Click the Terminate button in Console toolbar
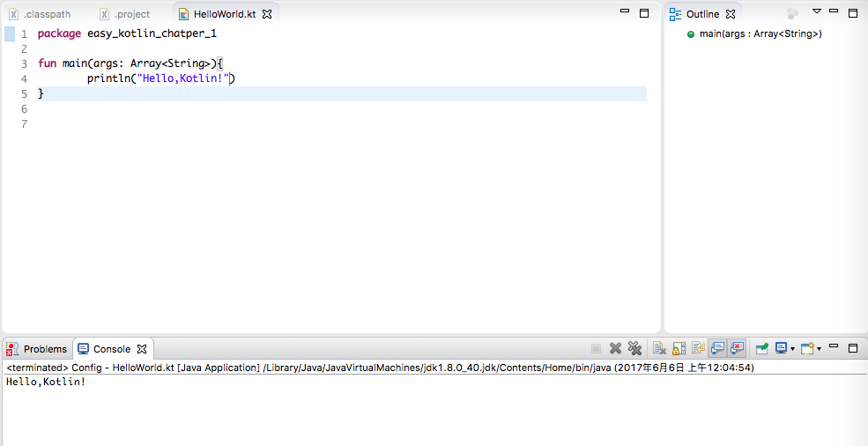This screenshot has height=446, width=868. 597,348
